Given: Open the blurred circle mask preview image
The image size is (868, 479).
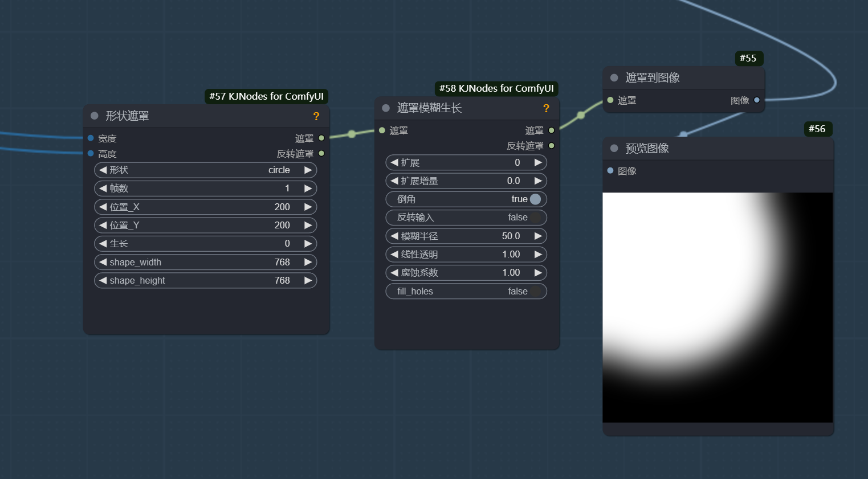Looking at the screenshot, I should point(718,308).
